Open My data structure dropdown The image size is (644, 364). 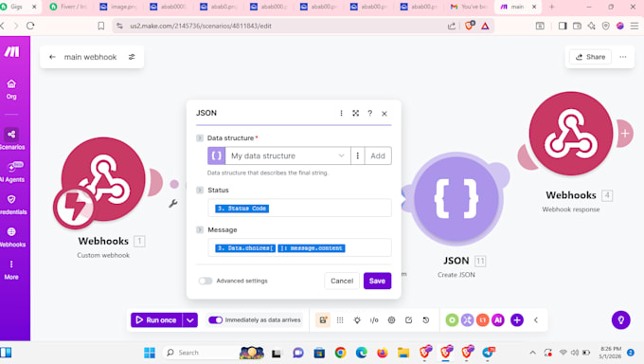tap(288, 155)
